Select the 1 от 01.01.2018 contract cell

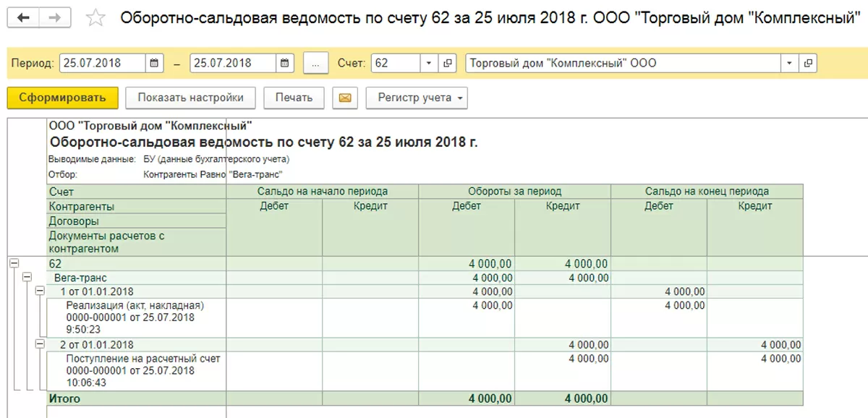point(136,291)
